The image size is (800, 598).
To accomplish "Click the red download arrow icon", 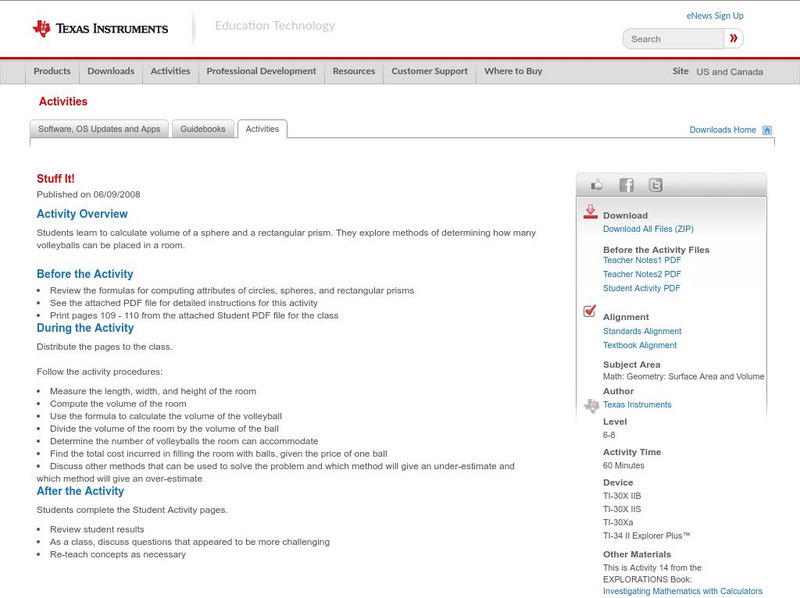I will click(x=590, y=212).
